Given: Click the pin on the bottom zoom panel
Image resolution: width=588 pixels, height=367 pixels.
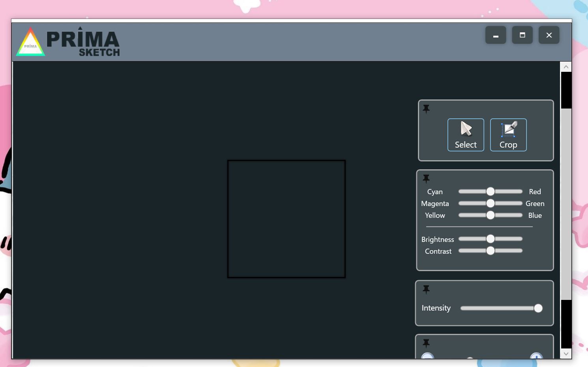Looking at the screenshot, I should 426,343.
